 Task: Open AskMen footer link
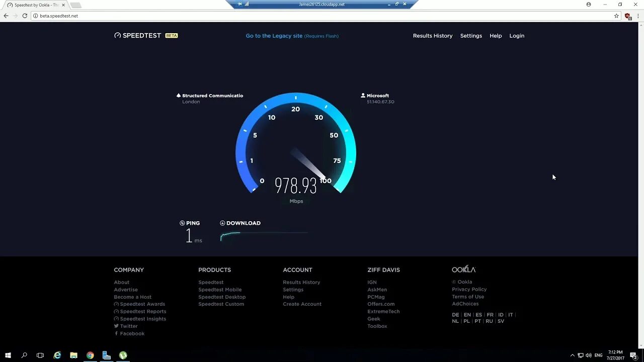tap(377, 290)
